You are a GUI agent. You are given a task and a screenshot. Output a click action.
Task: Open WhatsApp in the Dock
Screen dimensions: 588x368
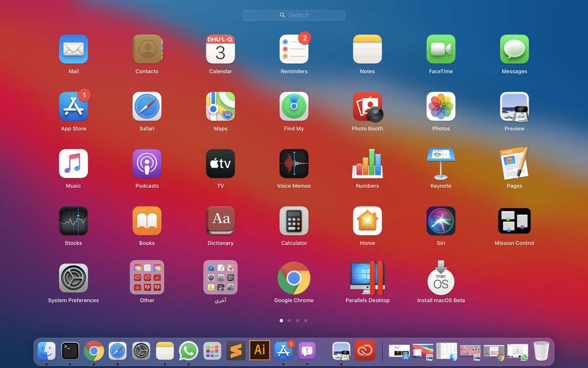[189, 351]
